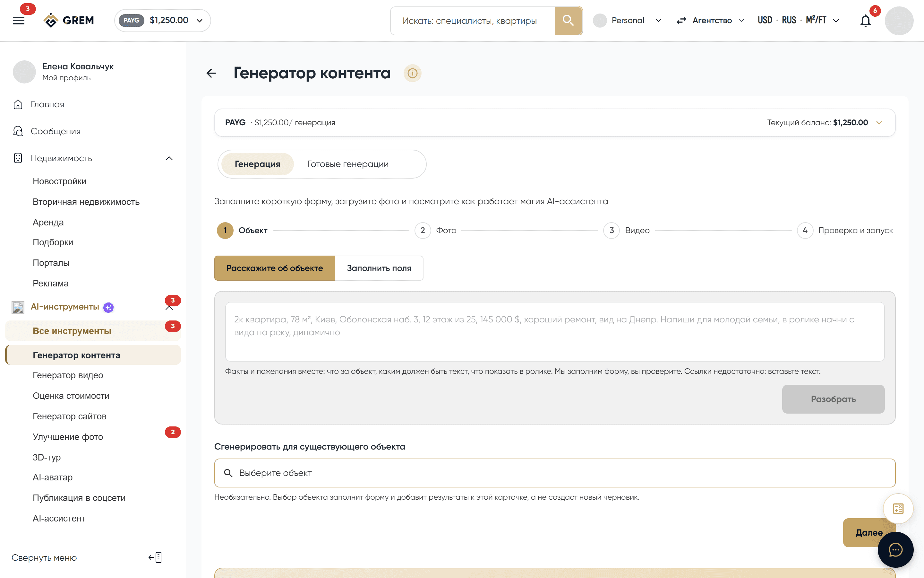Open Оценка стоимости in sidebar
This screenshot has width=924, height=578.
click(71, 396)
